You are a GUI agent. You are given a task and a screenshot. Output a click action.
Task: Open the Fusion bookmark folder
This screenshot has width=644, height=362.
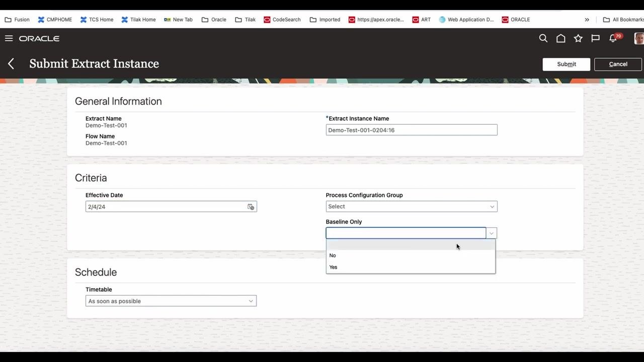point(17,20)
